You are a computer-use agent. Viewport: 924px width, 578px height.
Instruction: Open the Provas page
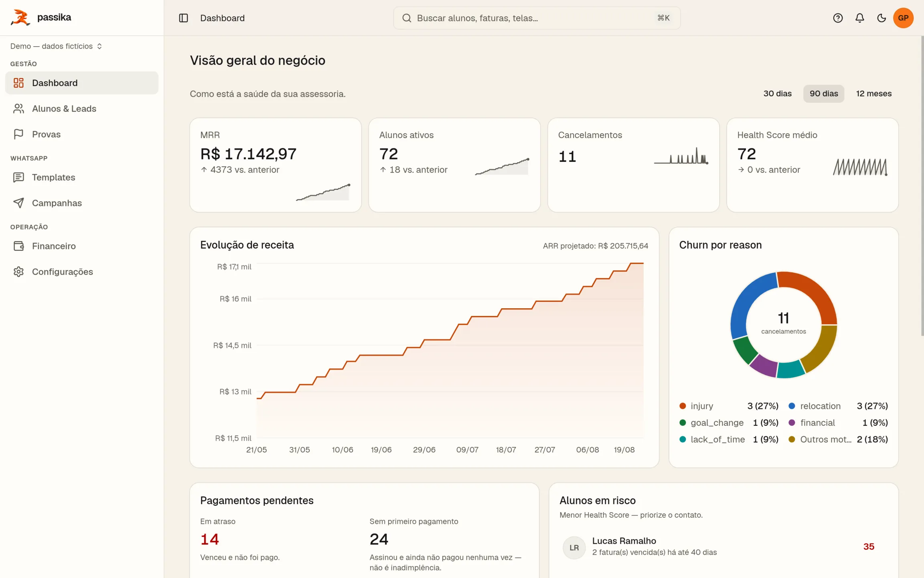82,134
